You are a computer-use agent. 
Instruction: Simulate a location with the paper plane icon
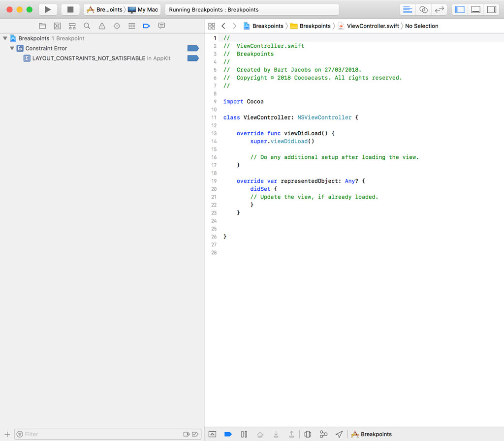(x=339, y=434)
